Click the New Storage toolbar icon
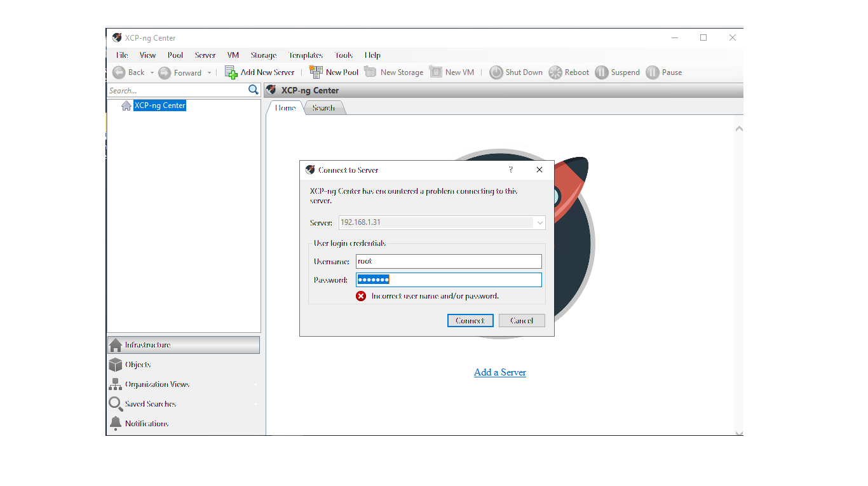The width and height of the screenshot is (868, 486). [x=370, y=72]
